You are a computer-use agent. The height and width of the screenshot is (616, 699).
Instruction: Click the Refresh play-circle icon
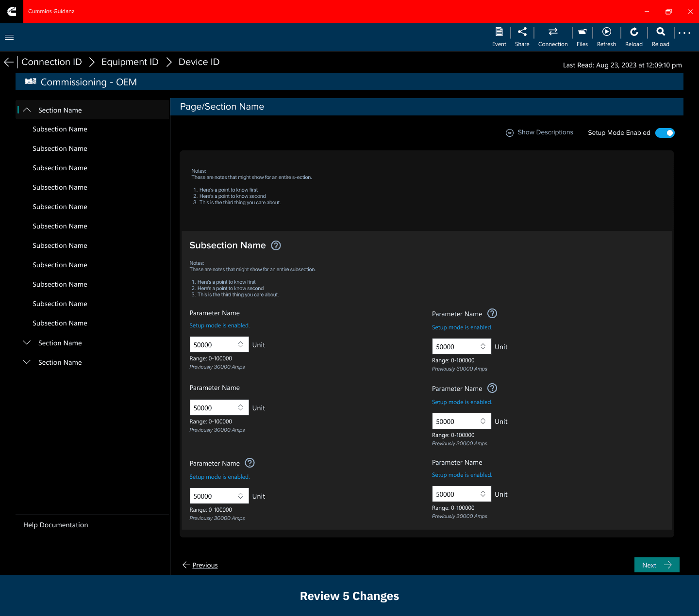click(x=607, y=32)
